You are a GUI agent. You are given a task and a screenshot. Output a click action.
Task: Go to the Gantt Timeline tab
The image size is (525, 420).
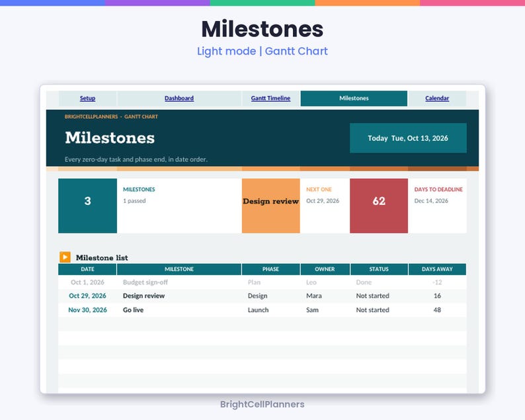pos(270,98)
